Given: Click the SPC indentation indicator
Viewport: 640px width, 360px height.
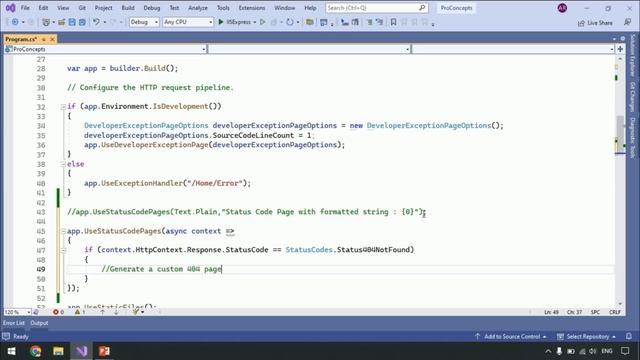Looking at the screenshot, I should (595, 312).
